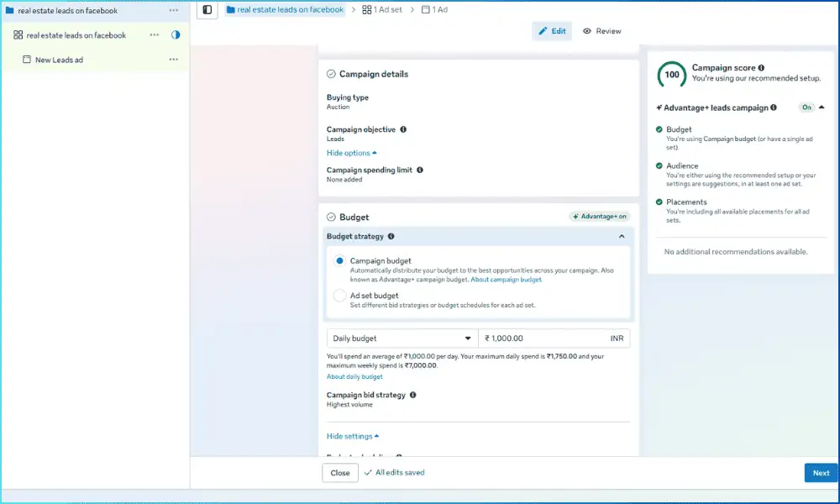Viewport: 840px width, 504px height.
Task: Click the Campaign details checkmark icon
Action: [331, 74]
